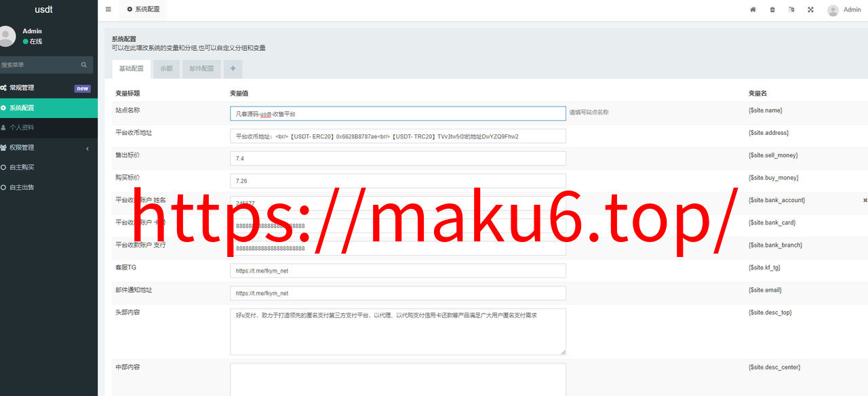Click variable name {$site.buy_money}

(x=773, y=178)
